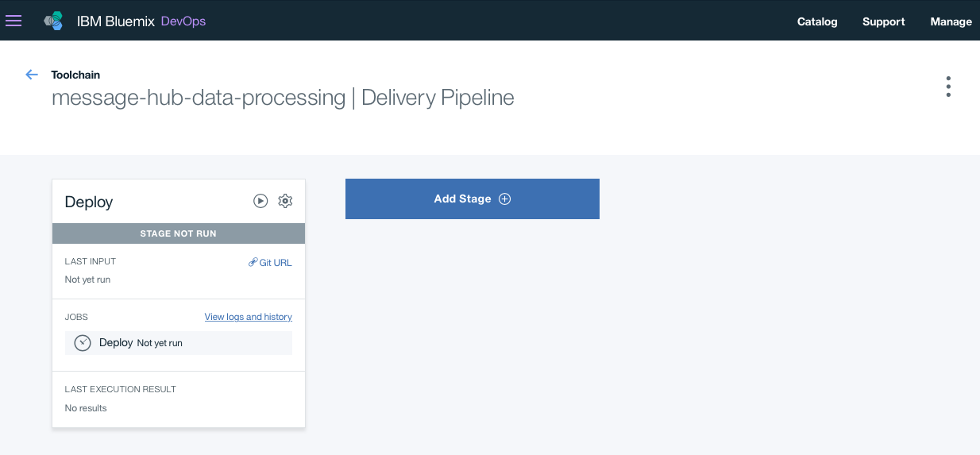The width and height of the screenshot is (980, 455).
Task: Select the Deploy job name in Jobs
Action: [x=116, y=343]
